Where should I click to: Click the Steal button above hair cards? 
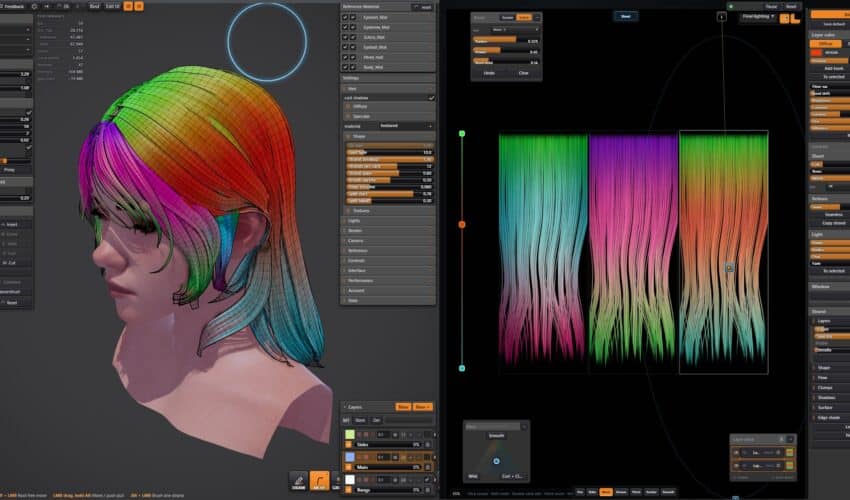click(x=626, y=16)
